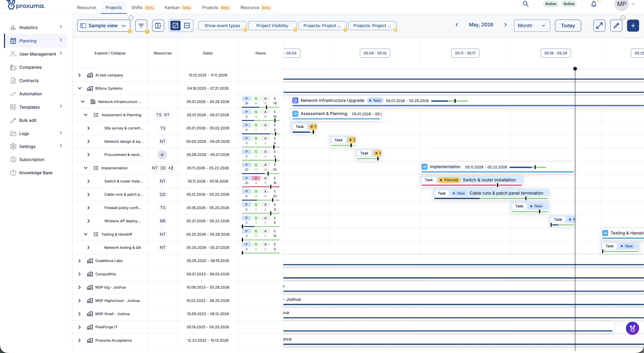Switch to the Resource tab
The height and width of the screenshot is (353, 644).
click(86, 8)
